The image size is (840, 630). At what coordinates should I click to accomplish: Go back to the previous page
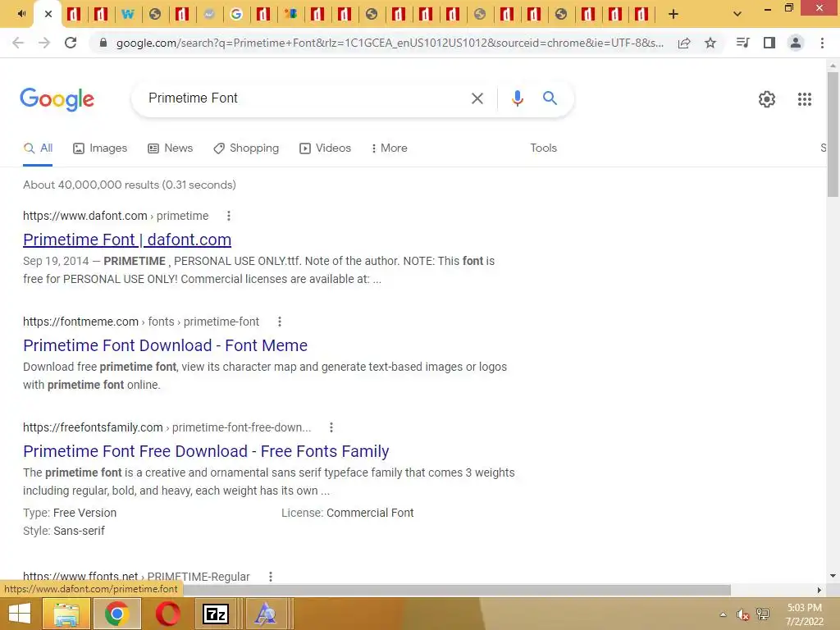(18, 43)
